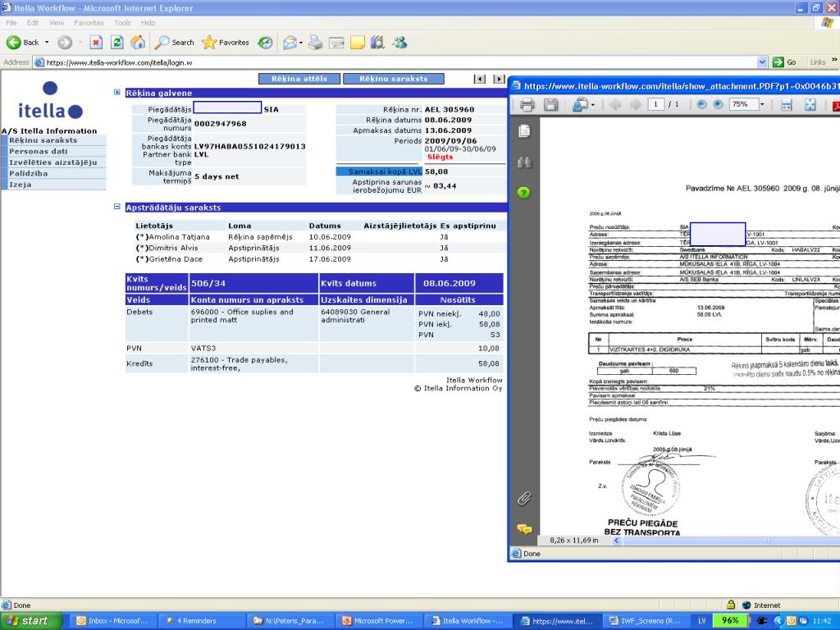840x630 pixels.
Task: Click the PDF fit full page icon
Action: point(810,104)
